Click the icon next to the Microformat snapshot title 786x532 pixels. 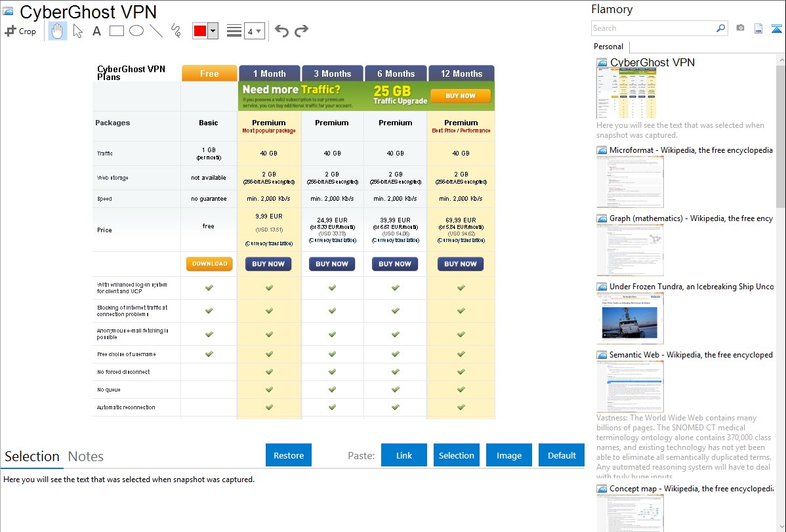pyautogui.click(x=602, y=150)
